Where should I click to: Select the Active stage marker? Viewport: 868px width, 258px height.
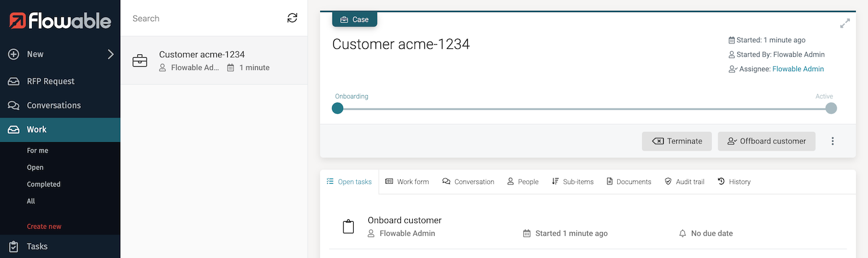tap(831, 109)
